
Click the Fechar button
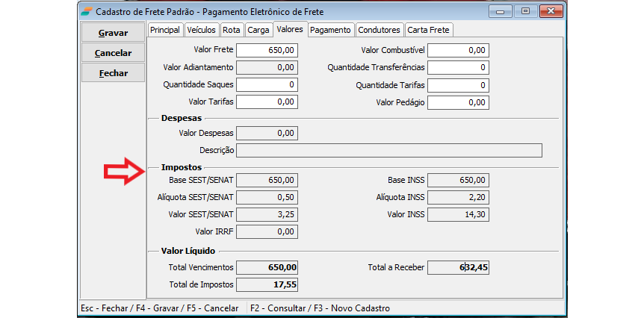113,73
